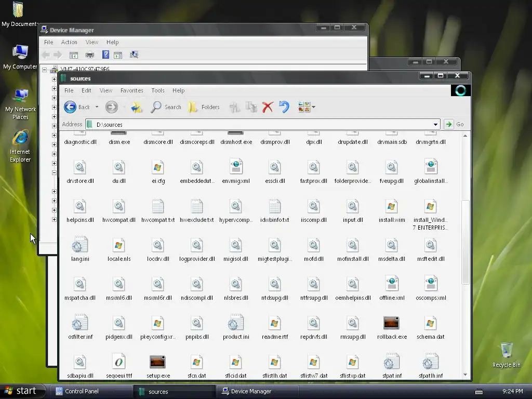Click the dism.exe file name
Screen dimensions: 532x399
point(119,142)
